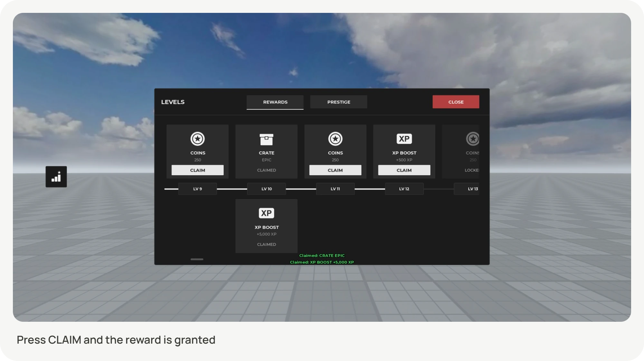Click 'XP BOOST' title above +5,000 XP
Image resolution: width=644 pixels, height=361 pixels.
(266, 227)
